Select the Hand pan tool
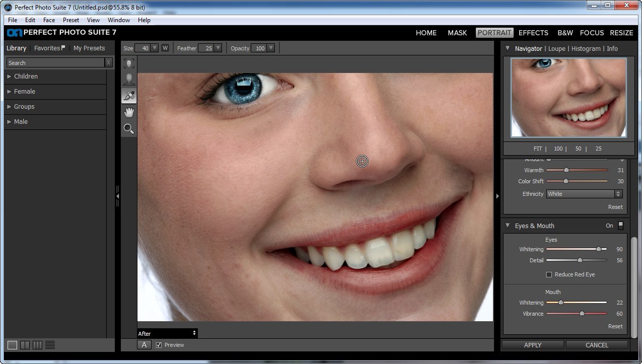642x364 pixels. pyautogui.click(x=129, y=112)
